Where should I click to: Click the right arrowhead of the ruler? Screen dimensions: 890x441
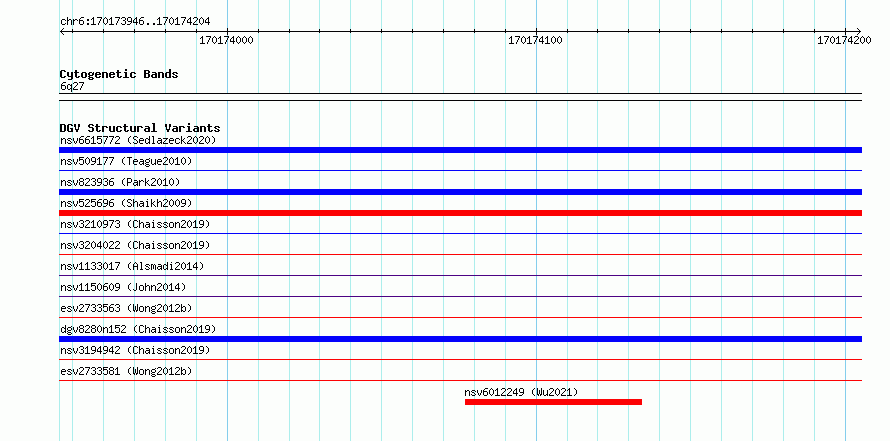[x=858, y=31]
